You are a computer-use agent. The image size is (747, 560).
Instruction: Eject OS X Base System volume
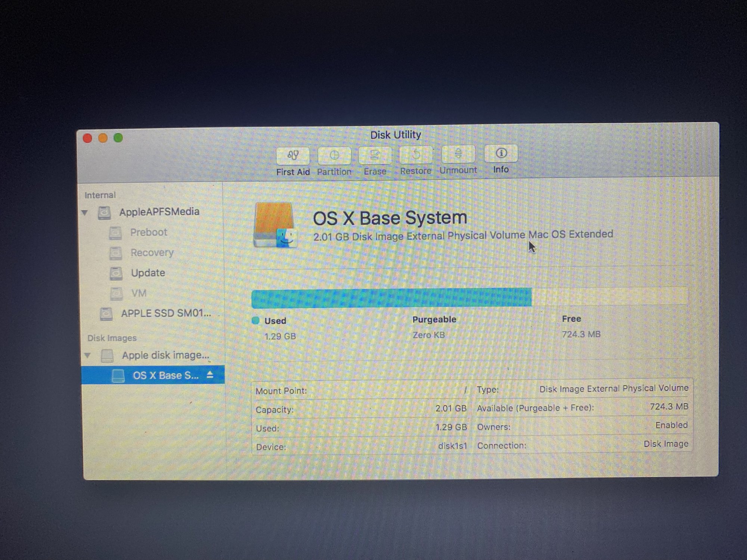click(210, 374)
